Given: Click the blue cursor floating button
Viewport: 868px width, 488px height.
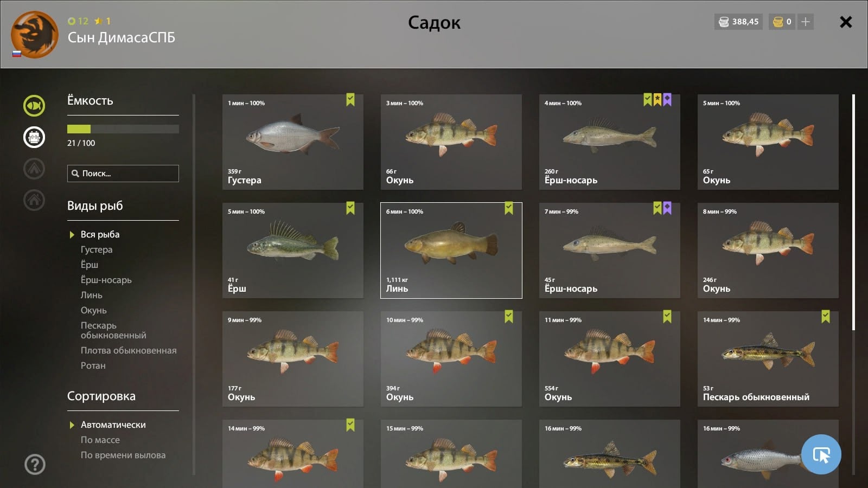Looking at the screenshot, I should 821,454.
